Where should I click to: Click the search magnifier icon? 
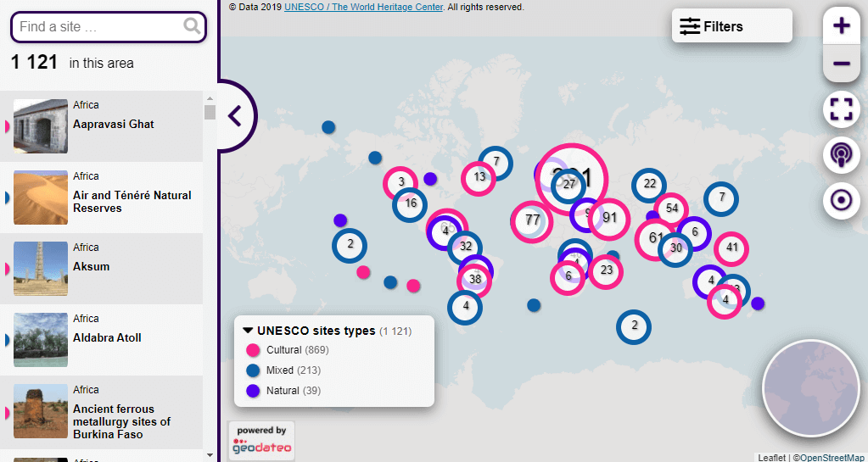pos(192,26)
